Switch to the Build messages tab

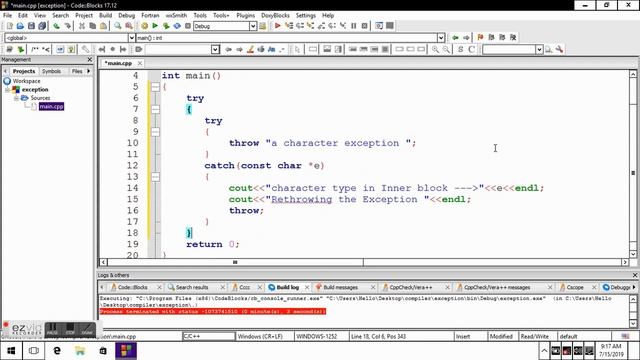coord(340,287)
